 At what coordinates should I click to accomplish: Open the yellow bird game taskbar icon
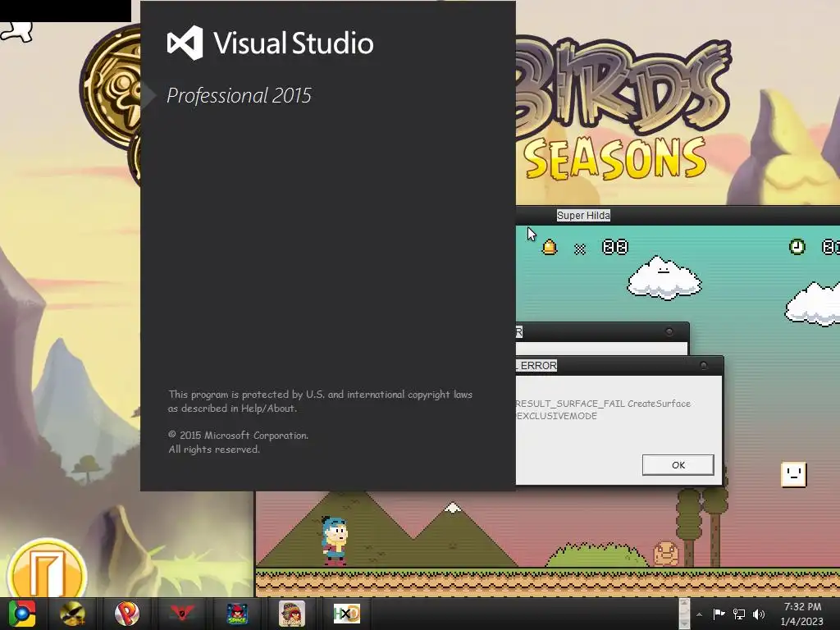tap(72, 614)
